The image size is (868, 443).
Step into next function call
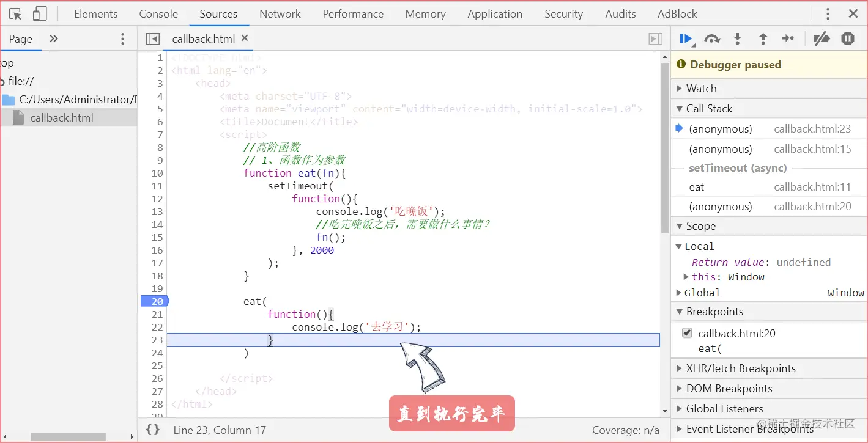pyautogui.click(x=738, y=39)
